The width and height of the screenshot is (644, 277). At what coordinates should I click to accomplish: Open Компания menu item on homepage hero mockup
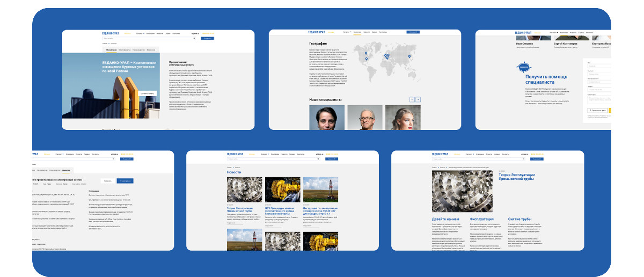pos(150,33)
